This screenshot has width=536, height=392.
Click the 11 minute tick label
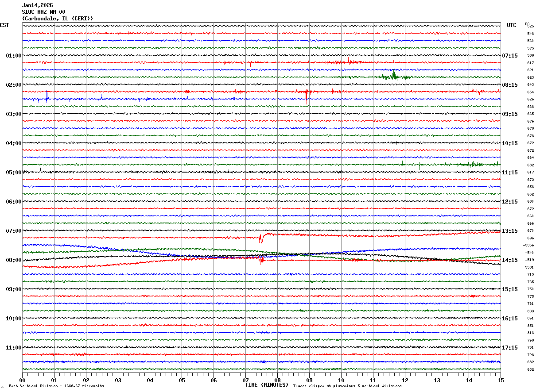(373, 380)
